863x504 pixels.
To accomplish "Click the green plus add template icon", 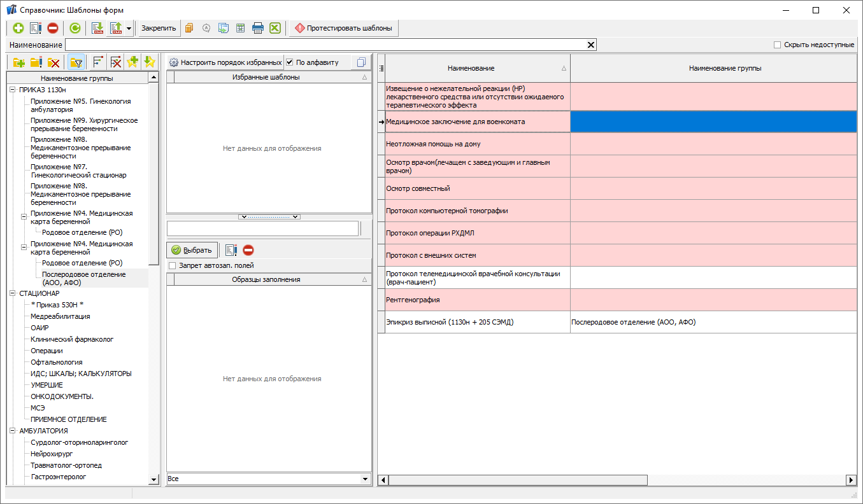I will point(18,28).
